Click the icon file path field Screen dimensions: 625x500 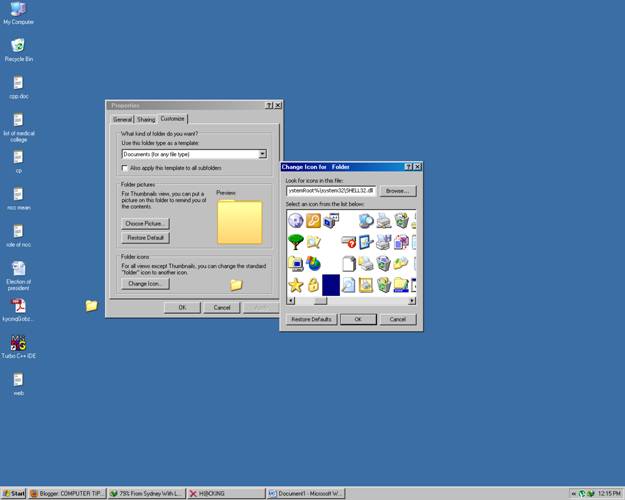click(331, 191)
